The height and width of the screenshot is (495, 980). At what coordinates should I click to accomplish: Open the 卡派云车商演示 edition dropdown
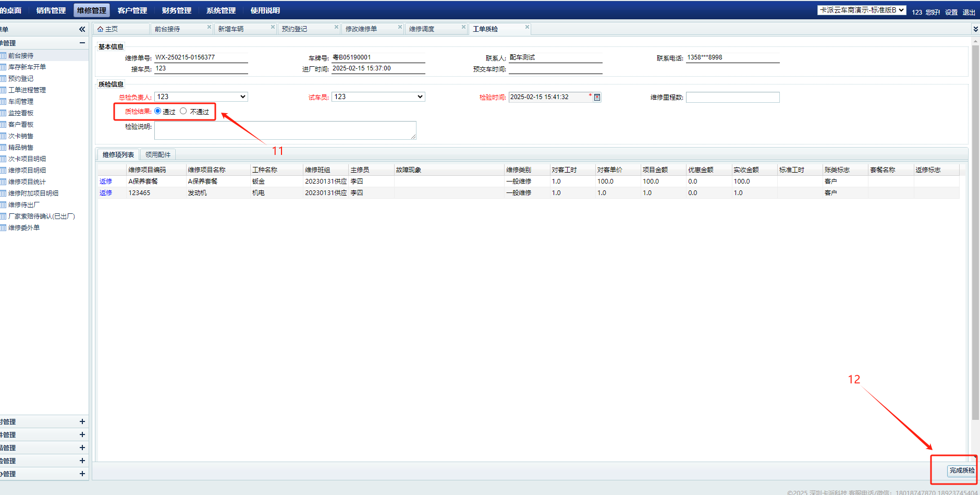coord(861,10)
